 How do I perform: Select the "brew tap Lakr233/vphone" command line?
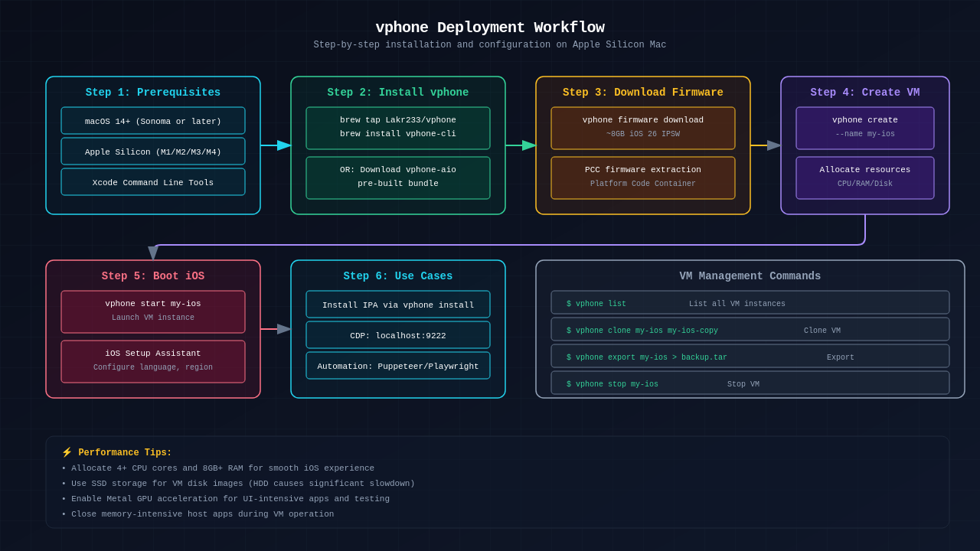398,120
